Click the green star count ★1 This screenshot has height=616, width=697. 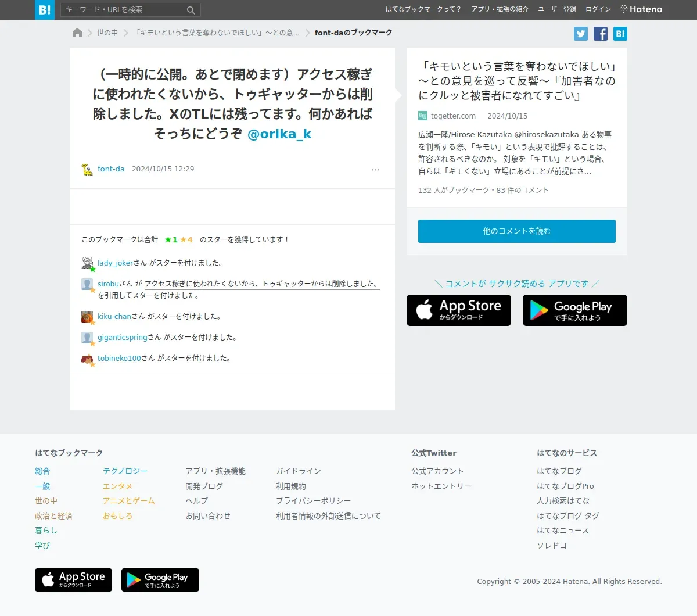pos(171,239)
